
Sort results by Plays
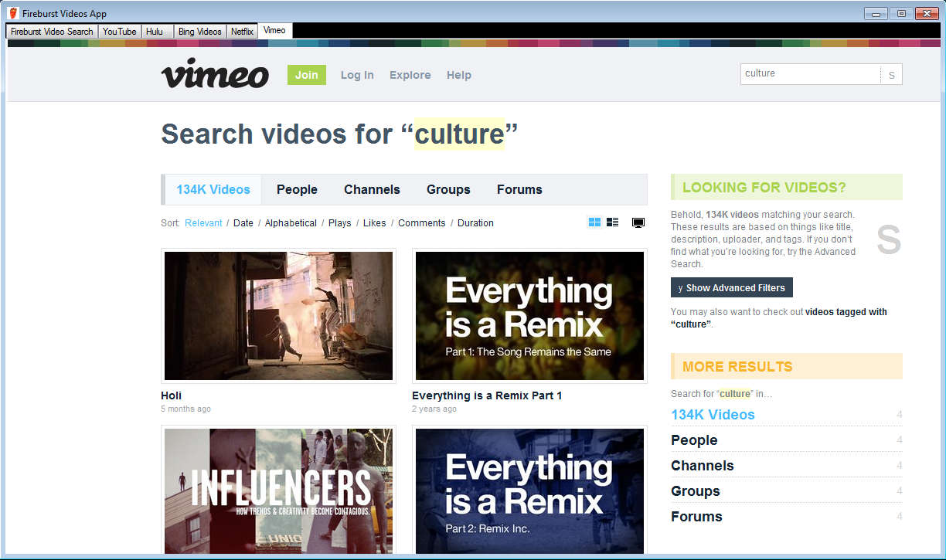tap(339, 223)
